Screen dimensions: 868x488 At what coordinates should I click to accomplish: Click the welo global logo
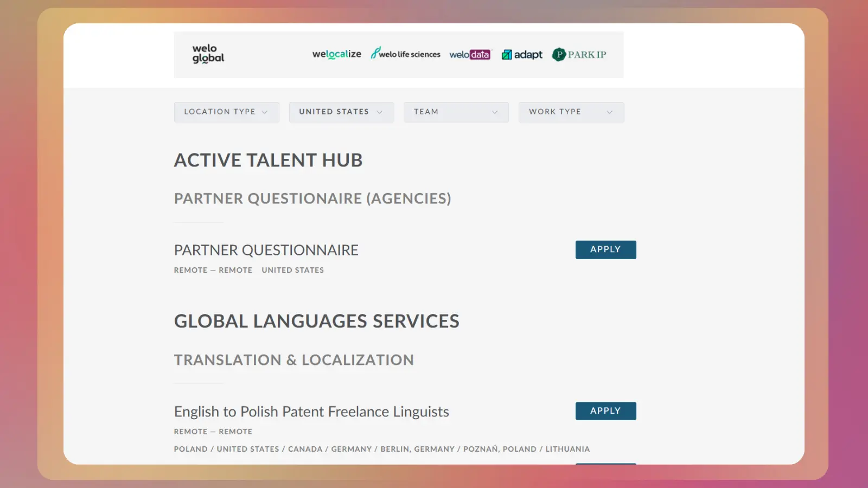[208, 54]
